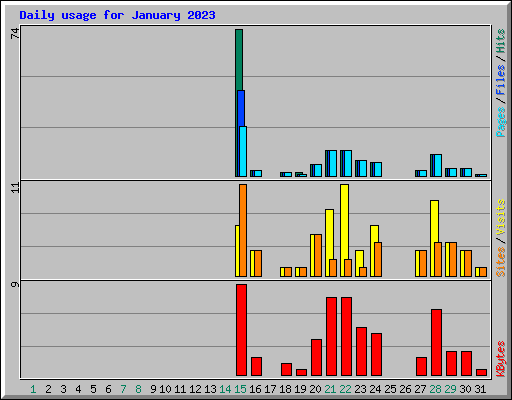
Task: Click the 'Daily usage for January 2023' title
Action: [x=117, y=15]
